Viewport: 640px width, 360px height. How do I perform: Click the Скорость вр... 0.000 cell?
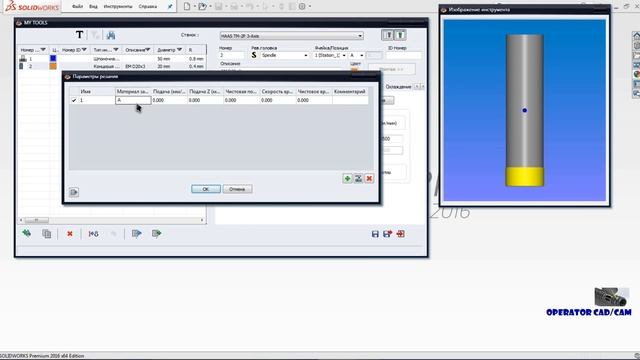tap(278, 100)
